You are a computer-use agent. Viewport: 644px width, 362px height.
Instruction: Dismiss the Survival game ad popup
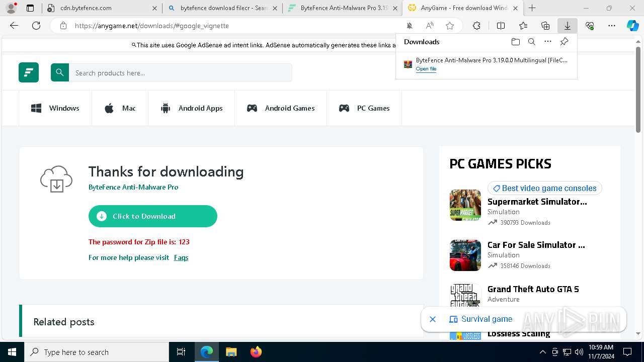(x=433, y=319)
